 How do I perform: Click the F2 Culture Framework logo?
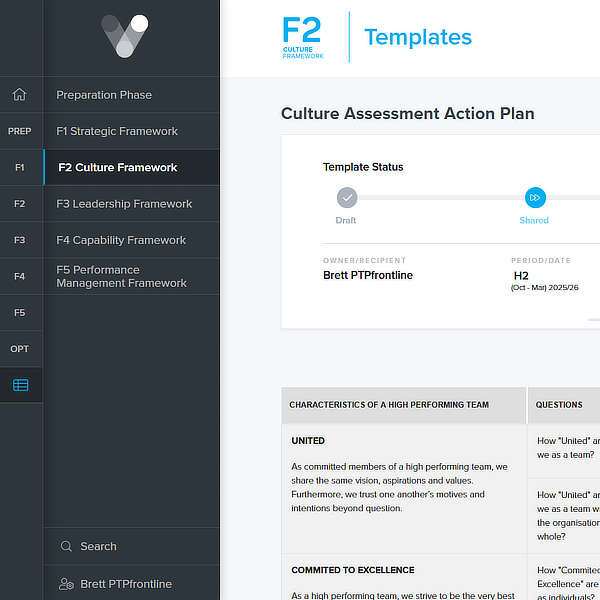click(x=303, y=38)
